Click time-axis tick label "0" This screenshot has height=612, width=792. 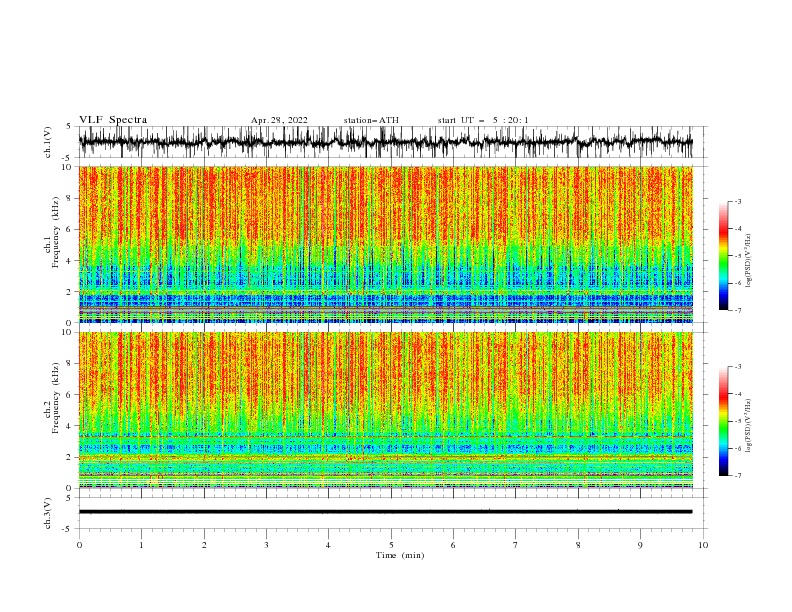click(x=79, y=545)
